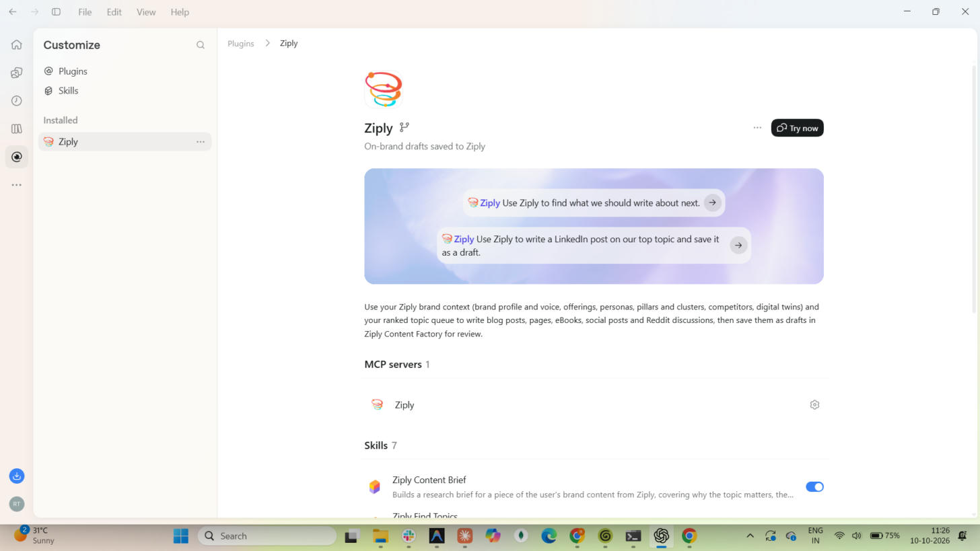Toggle the sidebar panel icon in title bar
This screenshot has height=551, width=980.
[x=57, y=12]
